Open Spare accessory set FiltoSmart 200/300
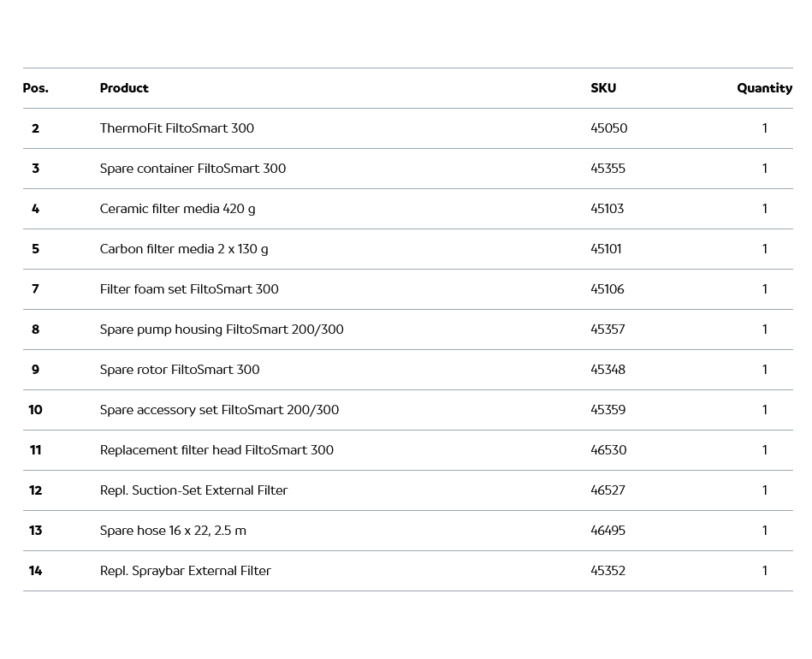The width and height of the screenshot is (812, 659). 219,410
